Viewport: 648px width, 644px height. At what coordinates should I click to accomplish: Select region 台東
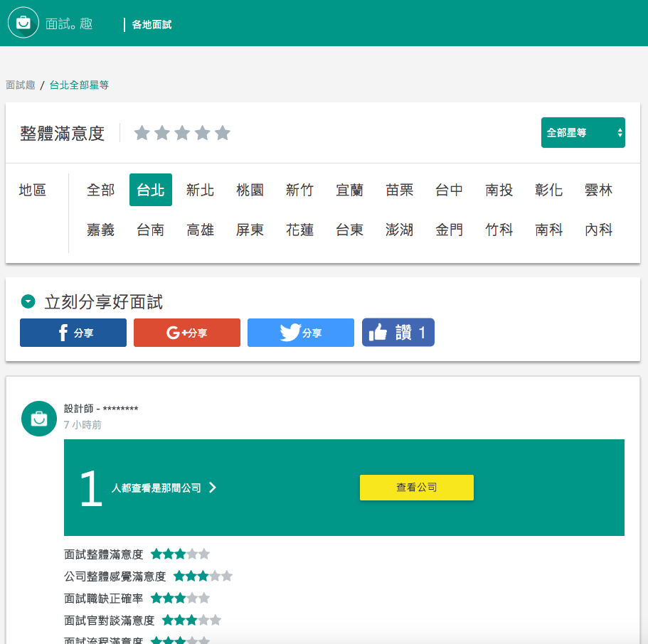point(350,230)
